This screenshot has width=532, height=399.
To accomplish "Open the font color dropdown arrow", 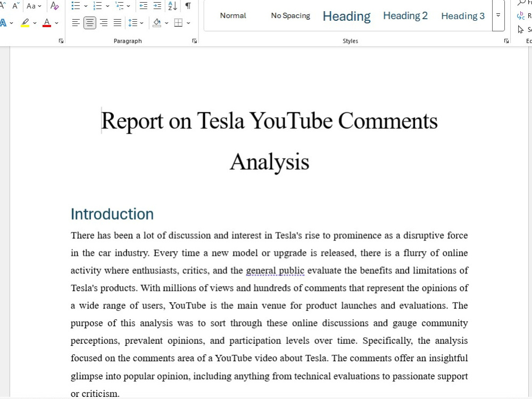I will click(x=57, y=23).
